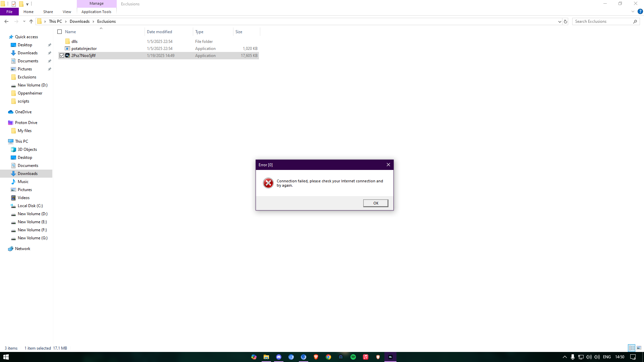Open Music under This PC

point(23,182)
